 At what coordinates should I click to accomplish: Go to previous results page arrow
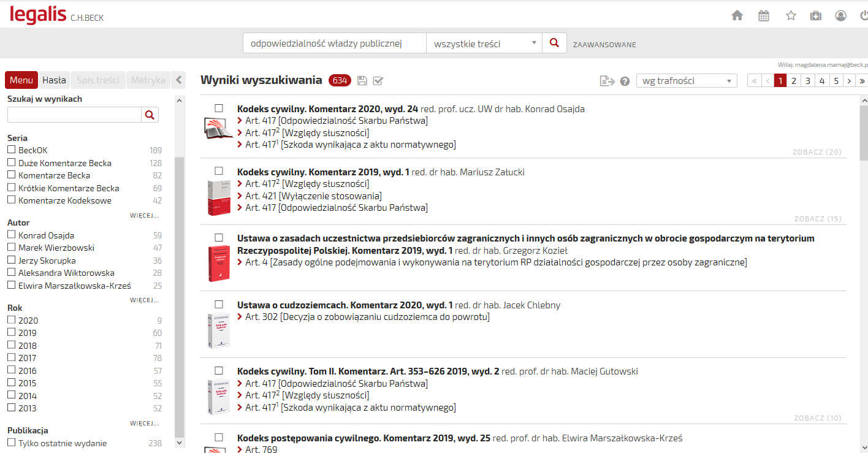pos(767,81)
